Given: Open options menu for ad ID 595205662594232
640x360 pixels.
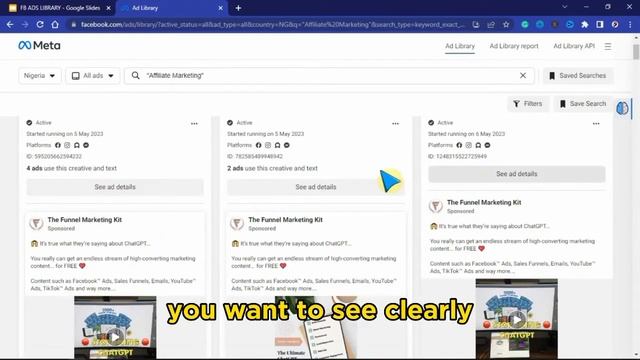Looking at the screenshot, I should point(194,123).
